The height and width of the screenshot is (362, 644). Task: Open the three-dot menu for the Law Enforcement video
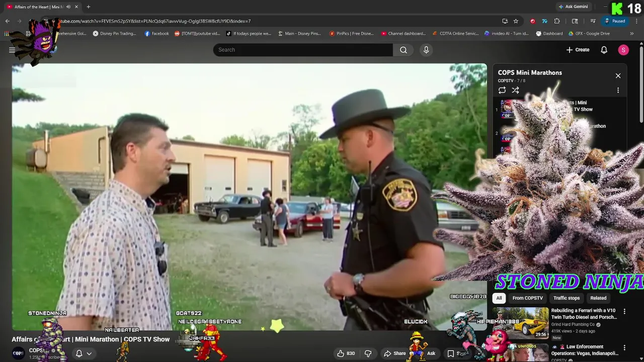pyautogui.click(x=624, y=348)
